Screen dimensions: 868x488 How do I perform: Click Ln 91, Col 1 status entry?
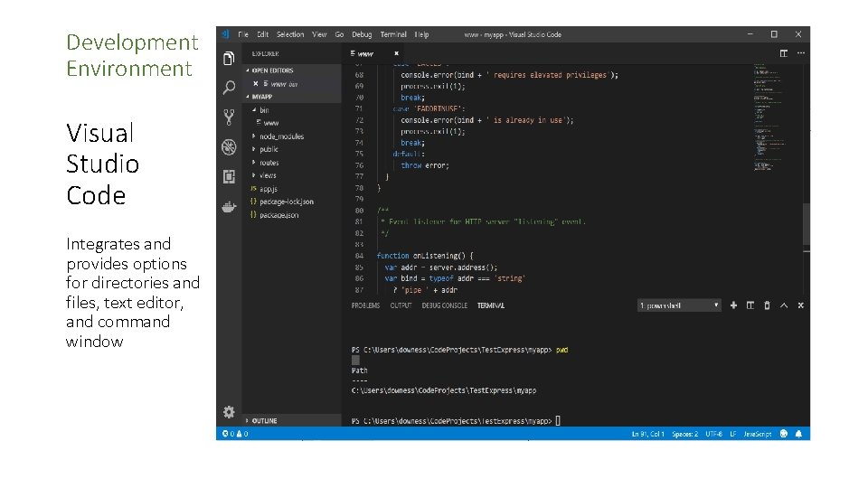(x=647, y=434)
